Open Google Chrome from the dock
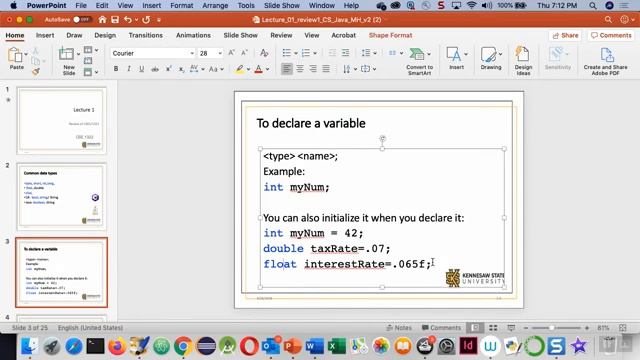This screenshot has width=640, height=360. pos(183,346)
